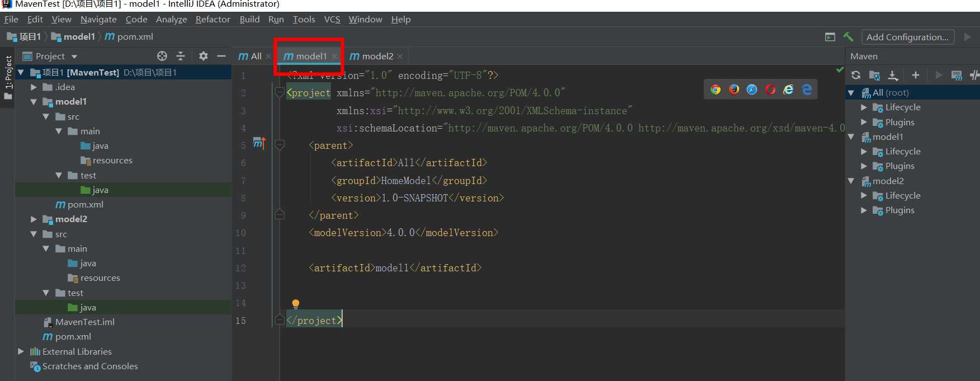Click groupId HomeModel line in editor
The image size is (980, 381).
coord(409,181)
